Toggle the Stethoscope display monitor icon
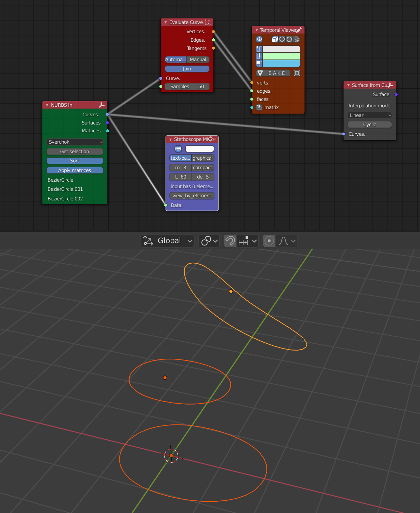The width and height of the screenshot is (420, 513). (x=178, y=149)
